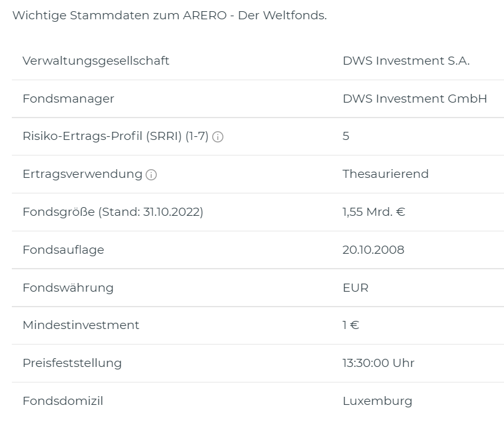Select the Verwaltungsgesellschaft row label
Screen dimensions: 504x431
point(96,60)
